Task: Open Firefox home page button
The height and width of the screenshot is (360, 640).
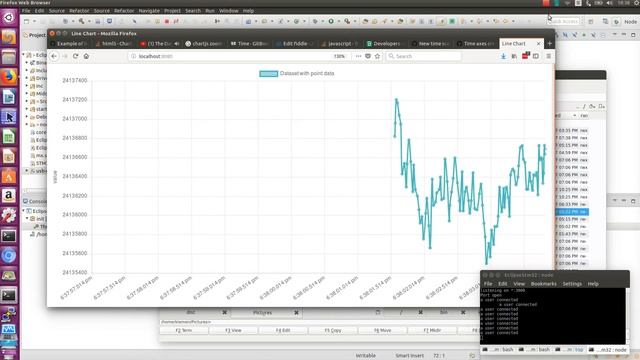Action: pos(86,56)
